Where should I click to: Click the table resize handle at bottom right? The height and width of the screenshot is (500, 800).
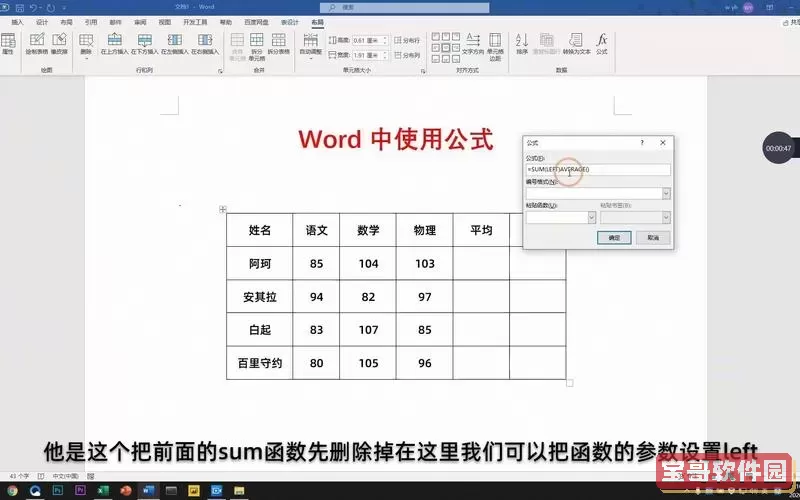[570, 383]
